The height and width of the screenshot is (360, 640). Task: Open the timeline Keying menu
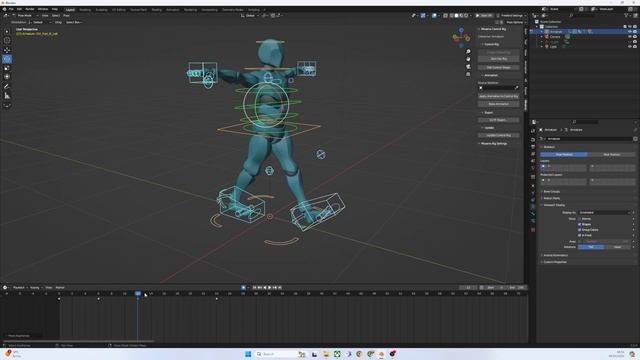coord(35,288)
